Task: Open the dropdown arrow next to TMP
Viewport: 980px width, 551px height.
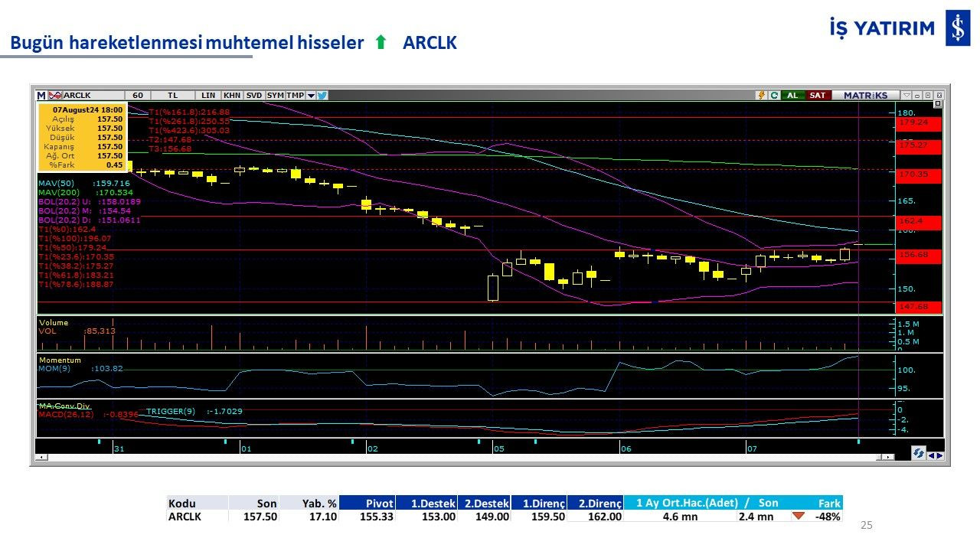Action: (x=311, y=96)
